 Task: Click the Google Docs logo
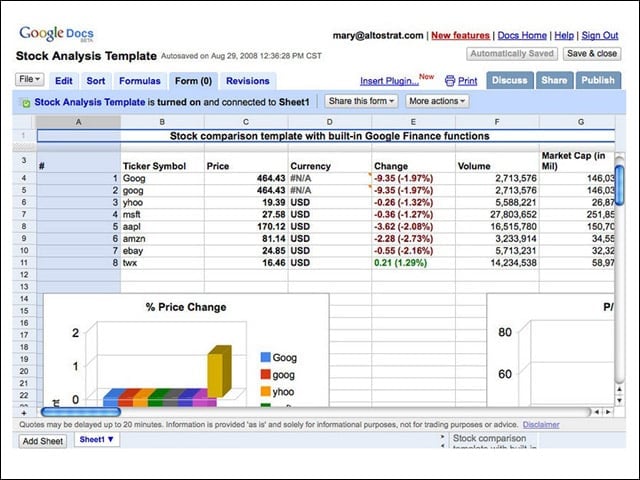coord(56,34)
